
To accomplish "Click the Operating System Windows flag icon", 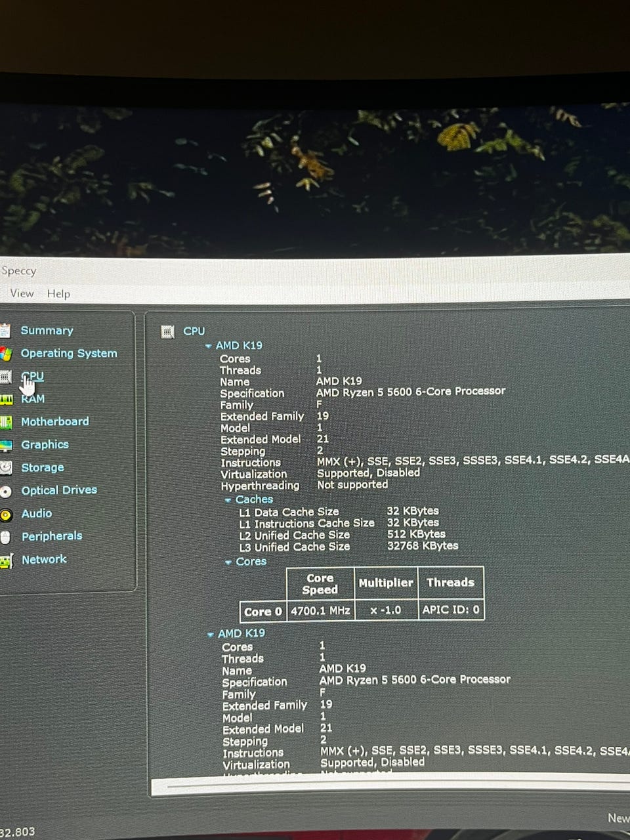I will coord(6,354).
